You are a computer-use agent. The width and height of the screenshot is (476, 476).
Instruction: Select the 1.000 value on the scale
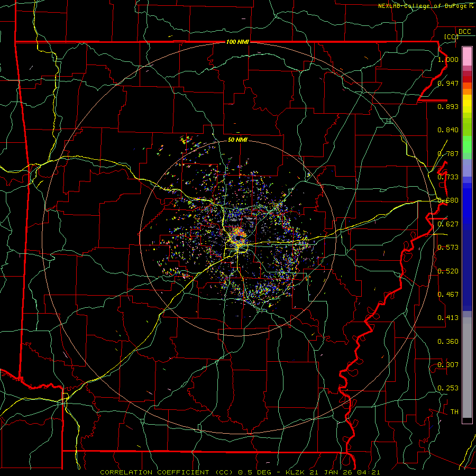[x=448, y=59]
